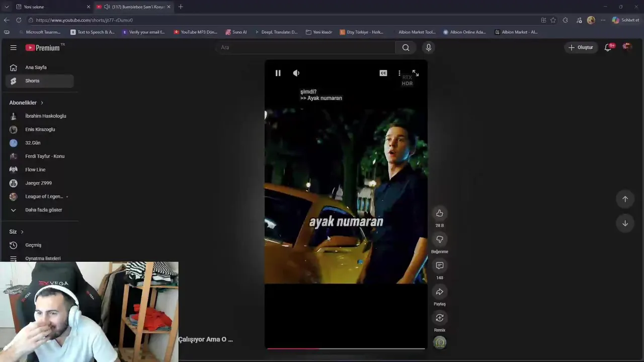Share this Short via Paylaş icon
The image size is (644, 362).
point(440,292)
